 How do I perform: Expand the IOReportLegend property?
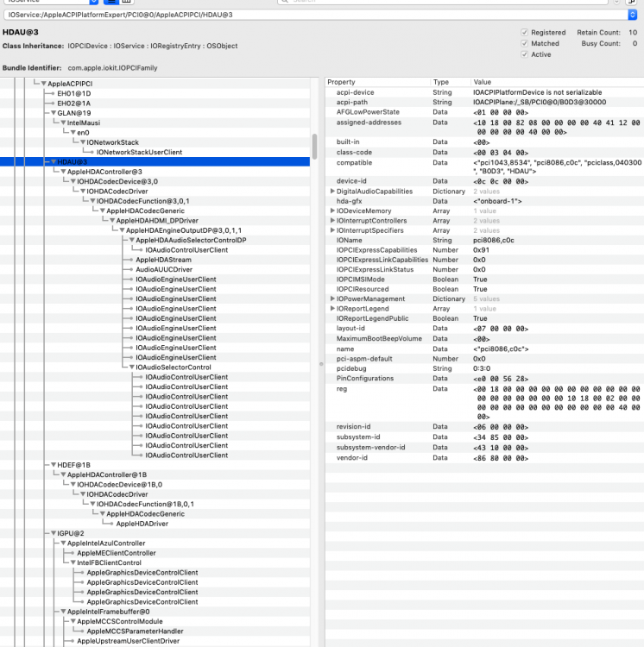click(332, 309)
